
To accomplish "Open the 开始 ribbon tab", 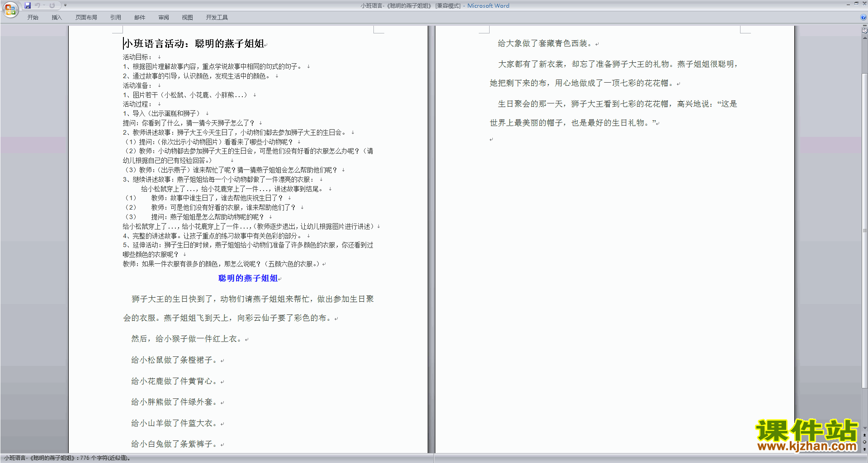I will (x=33, y=18).
